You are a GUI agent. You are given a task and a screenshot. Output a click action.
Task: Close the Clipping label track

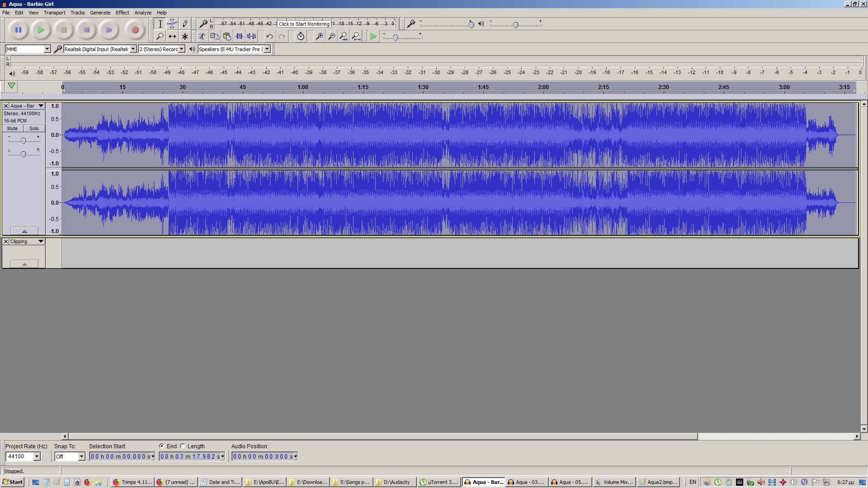(x=6, y=241)
